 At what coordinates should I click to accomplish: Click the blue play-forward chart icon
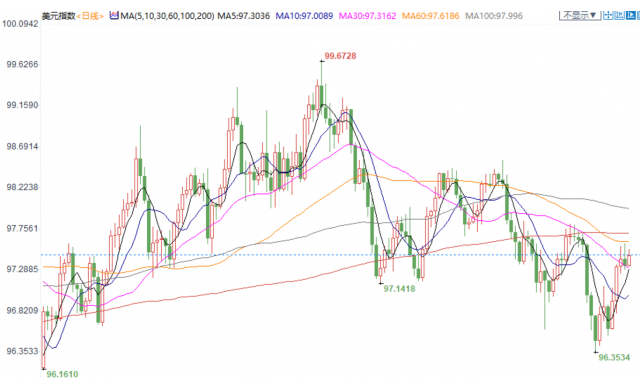tap(630, 16)
